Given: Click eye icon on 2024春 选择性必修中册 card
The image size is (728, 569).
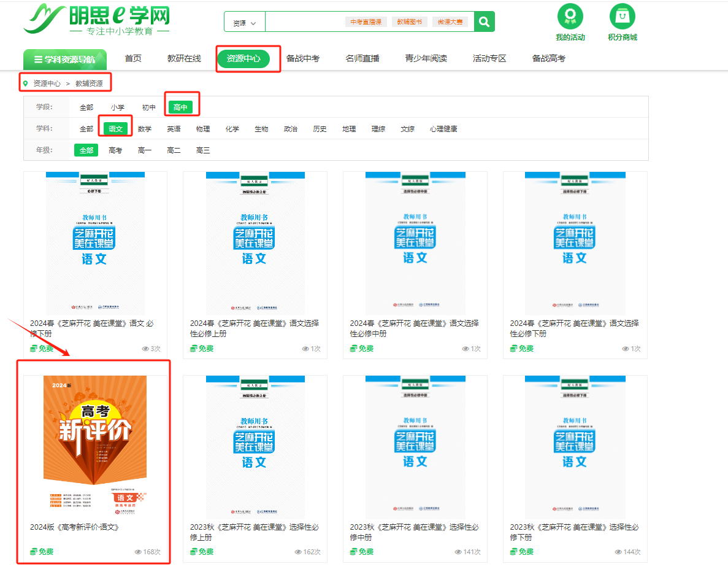Looking at the screenshot, I should (x=466, y=349).
